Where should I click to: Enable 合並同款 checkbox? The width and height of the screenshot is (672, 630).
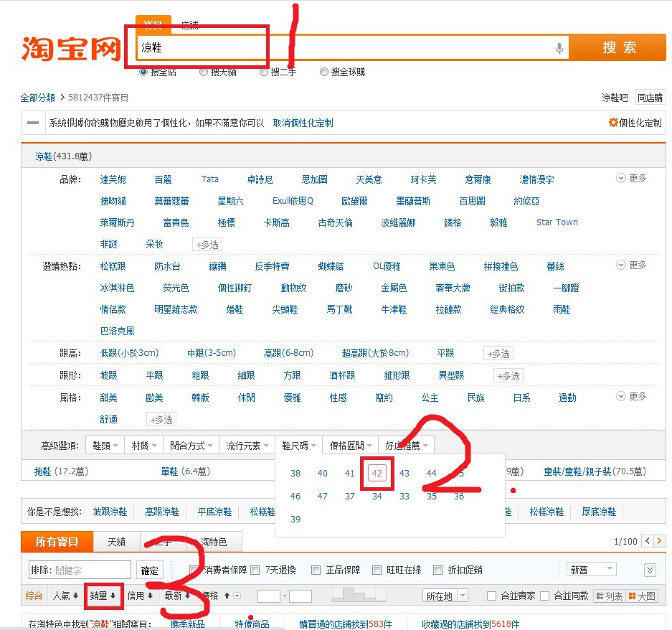click(x=545, y=596)
